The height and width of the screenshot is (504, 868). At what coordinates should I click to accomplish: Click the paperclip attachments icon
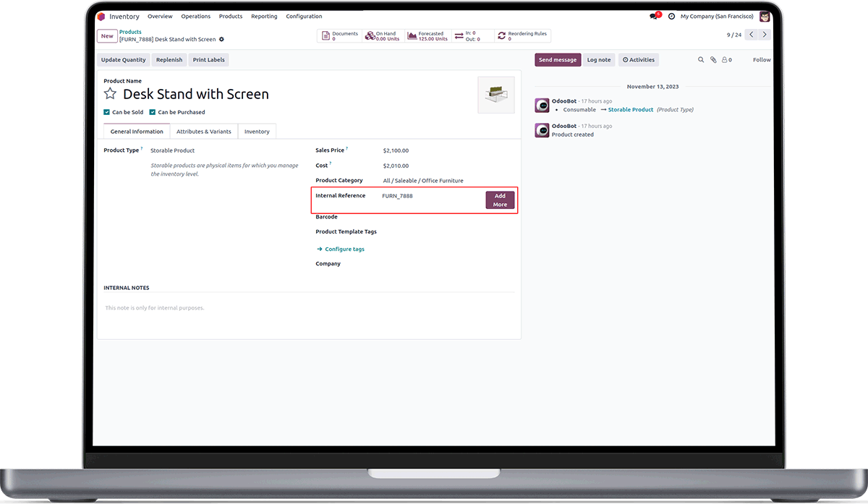click(x=713, y=60)
